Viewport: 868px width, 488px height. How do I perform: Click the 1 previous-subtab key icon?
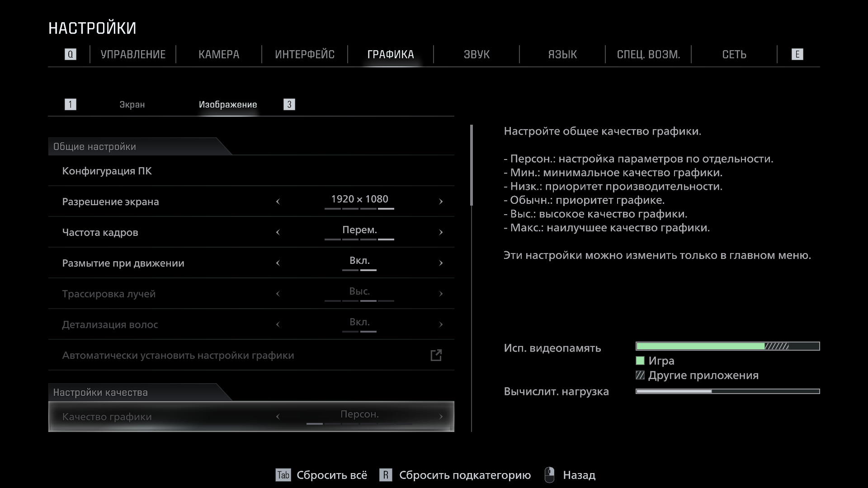pos(70,104)
